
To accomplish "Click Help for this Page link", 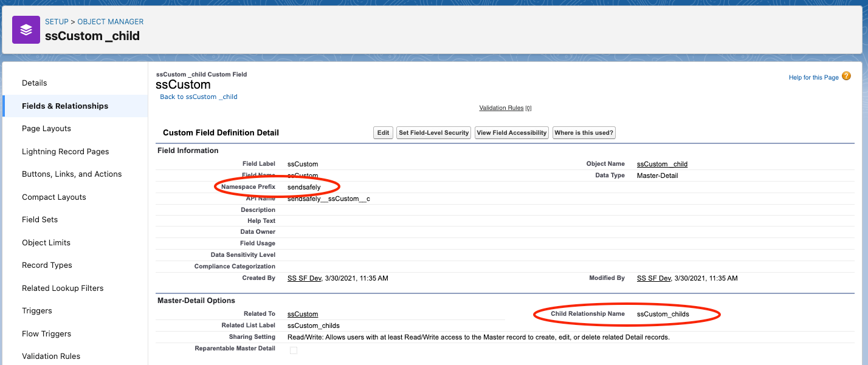I will coord(813,77).
